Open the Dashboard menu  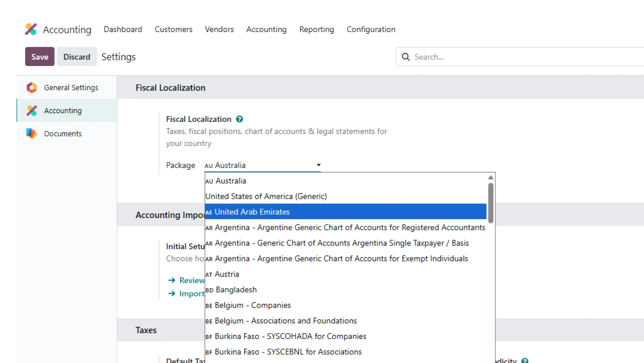tap(123, 29)
